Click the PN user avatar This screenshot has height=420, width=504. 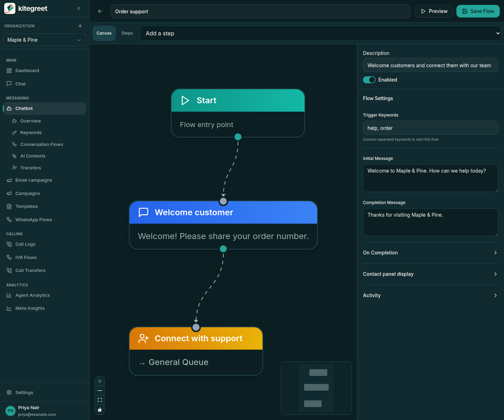point(10,411)
